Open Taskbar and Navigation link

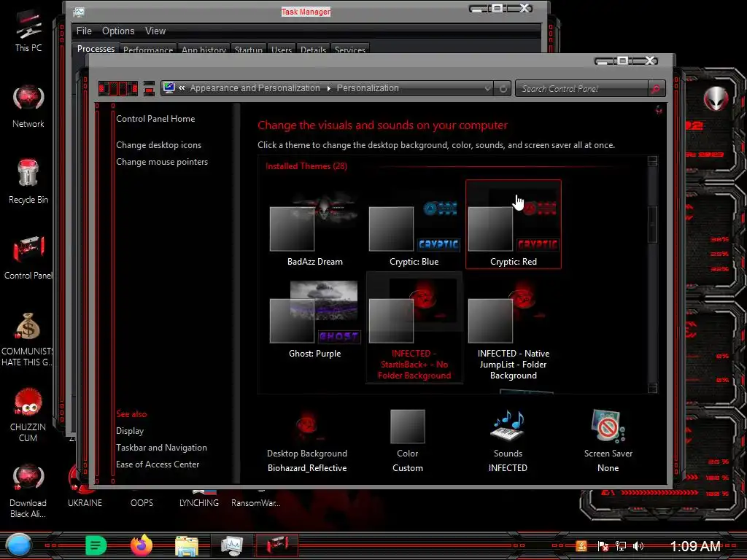(161, 448)
